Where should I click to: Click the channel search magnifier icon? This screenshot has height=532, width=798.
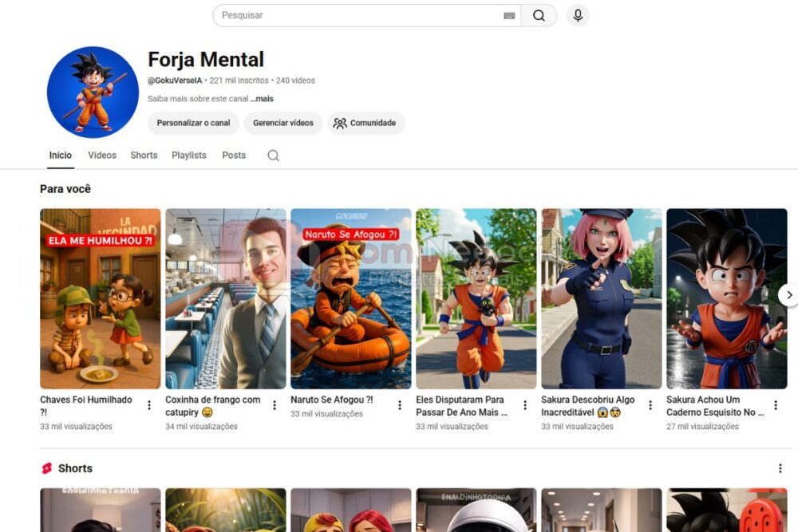[273, 155]
